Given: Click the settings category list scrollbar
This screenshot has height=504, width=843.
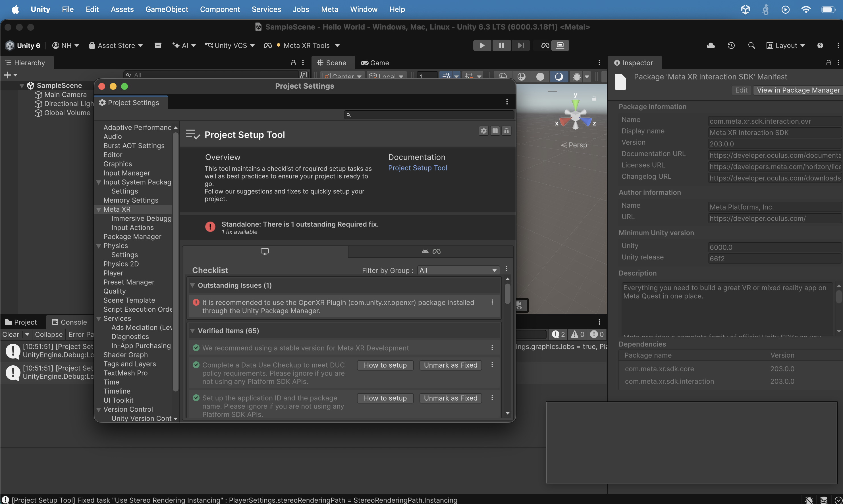Looking at the screenshot, I should (x=175, y=262).
